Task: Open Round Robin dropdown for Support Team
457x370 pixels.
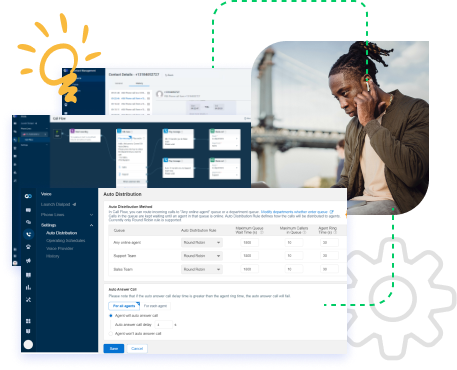Action: click(202, 256)
